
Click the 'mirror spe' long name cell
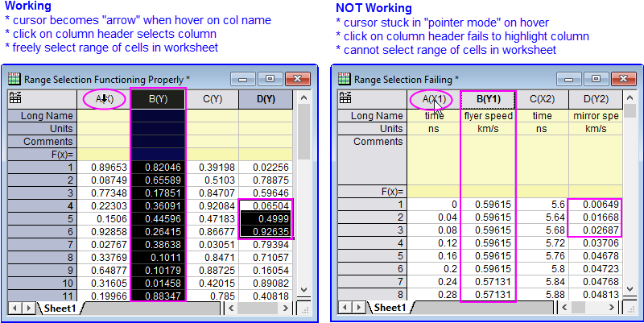[596, 116]
